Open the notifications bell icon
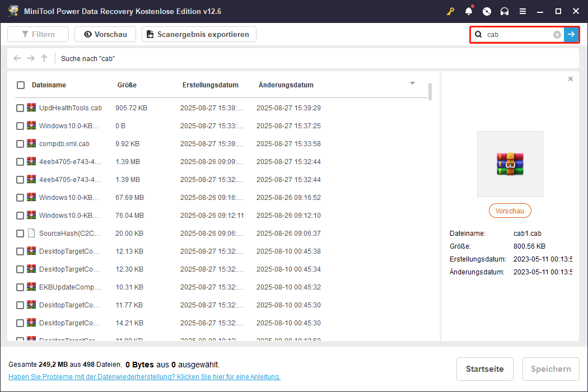The height and width of the screenshot is (392, 588). coord(469,11)
